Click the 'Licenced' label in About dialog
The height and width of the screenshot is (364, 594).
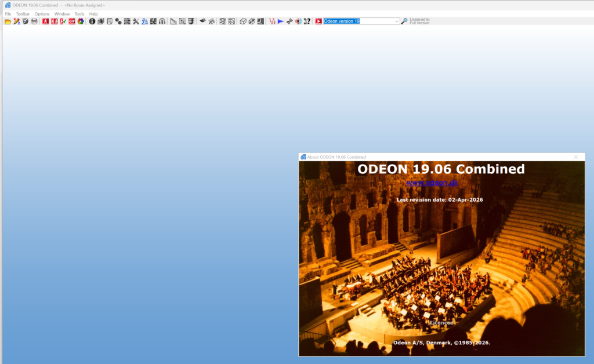pos(441,323)
